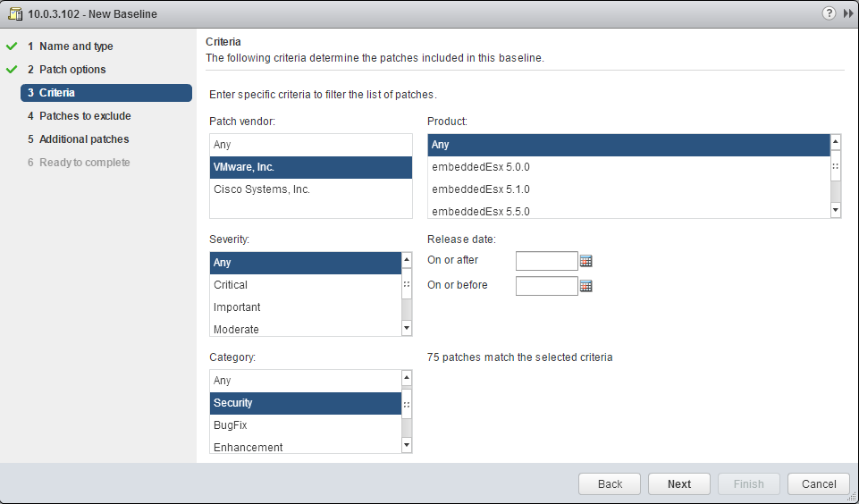Image resolution: width=859 pixels, height=504 pixels.
Task: Select Cisco Systems, Inc. as patch vendor
Action: coord(262,189)
